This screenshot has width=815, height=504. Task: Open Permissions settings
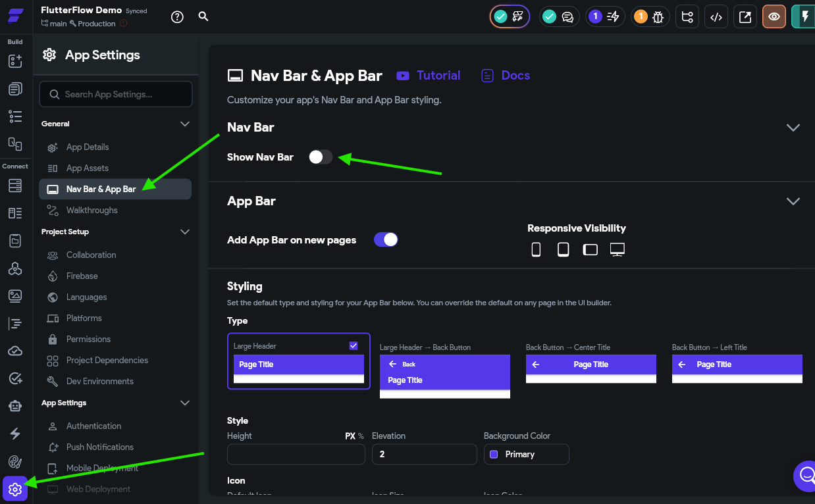click(x=115, y=339)
